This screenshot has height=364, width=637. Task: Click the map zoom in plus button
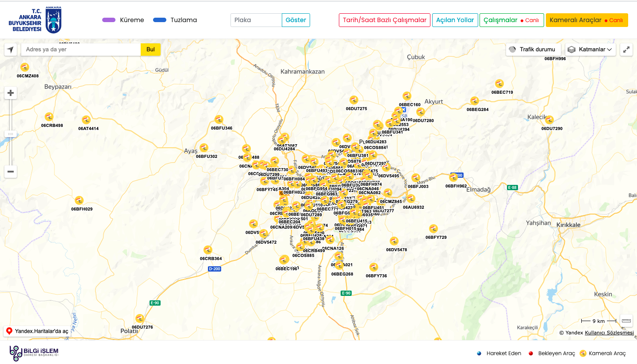click(x=11, y=93)
